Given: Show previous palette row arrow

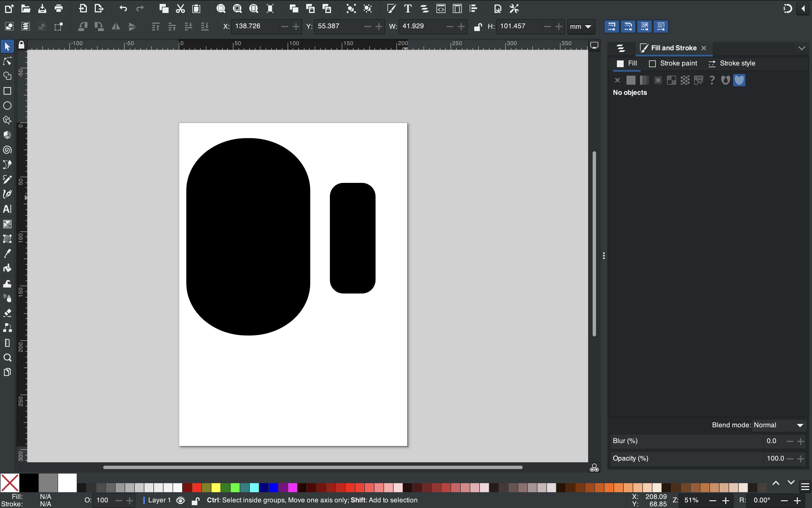Looking at the screenshot, I should click(776, 483).
